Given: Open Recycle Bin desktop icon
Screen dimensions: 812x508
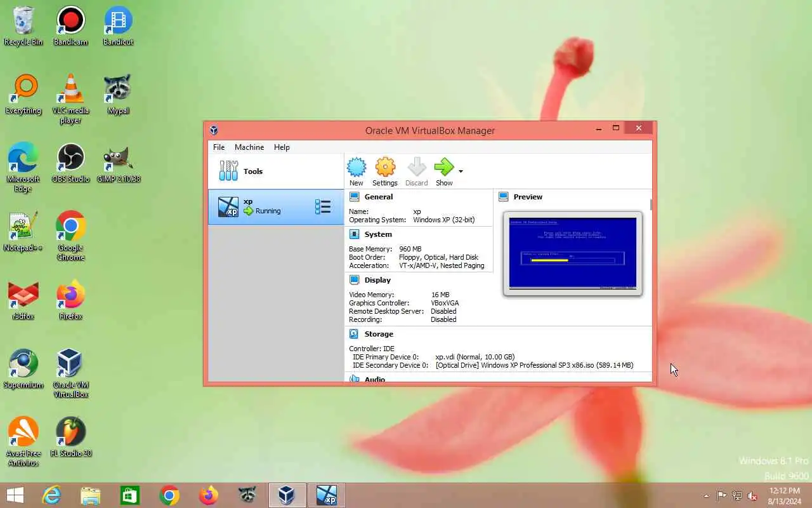Looking at the screenshot, I should [x=23, y=27].
